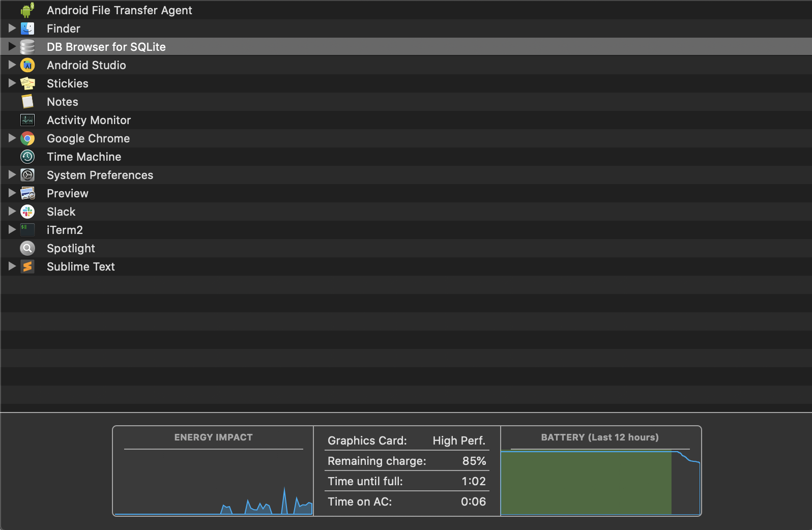Click the Android Studio icon
The image size is (812, 530).
(x=27, y=65)
